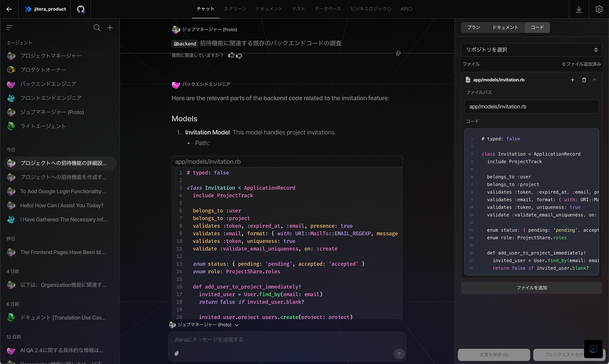Open the GitHub integration icon
This screenshot has height=364, width=609.
pos(80,9)
